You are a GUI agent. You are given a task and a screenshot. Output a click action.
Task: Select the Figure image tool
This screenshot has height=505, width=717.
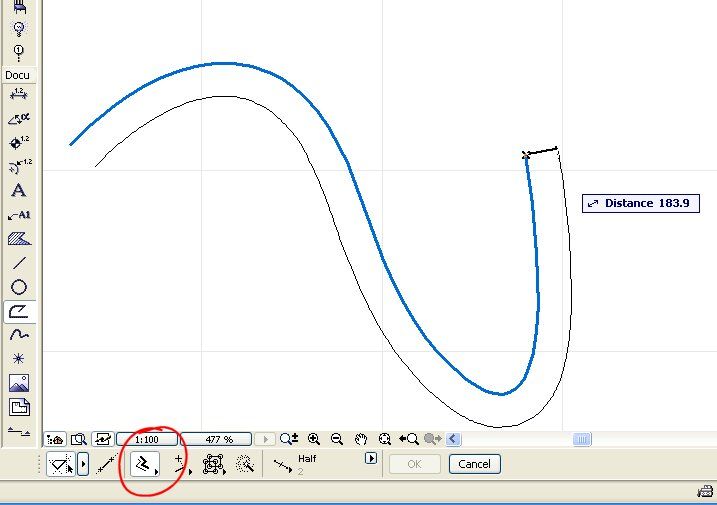point(19,383)
